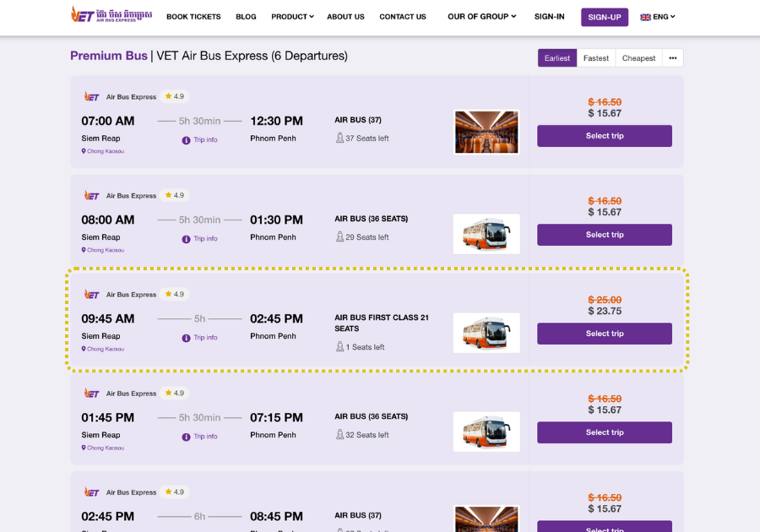Open more sorting options (three dots)
The width and height of the screenshot is (760, 532).
pyautogui.click(x=673, y=58)
